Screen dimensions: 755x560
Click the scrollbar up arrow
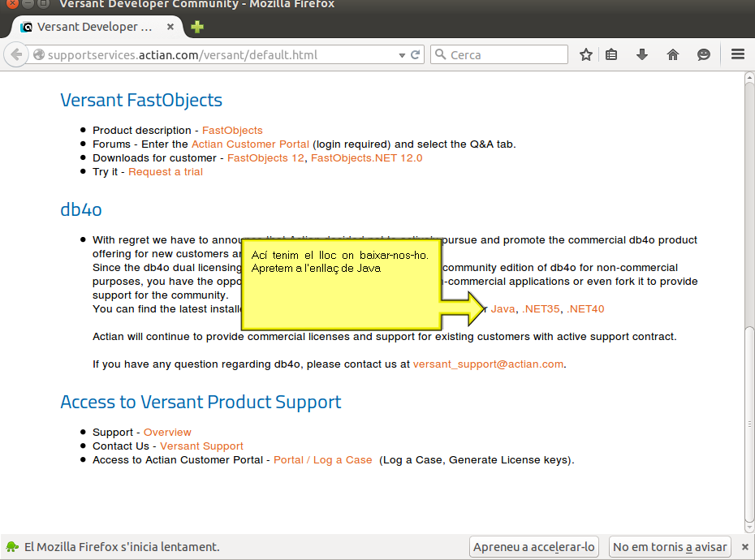point(749,78)
